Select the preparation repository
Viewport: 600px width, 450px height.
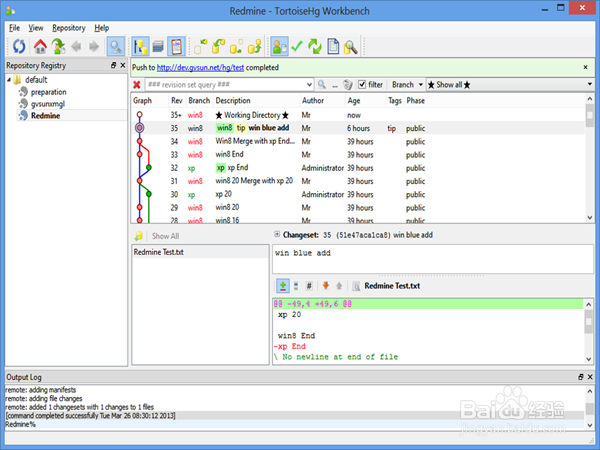pos(49,92)
